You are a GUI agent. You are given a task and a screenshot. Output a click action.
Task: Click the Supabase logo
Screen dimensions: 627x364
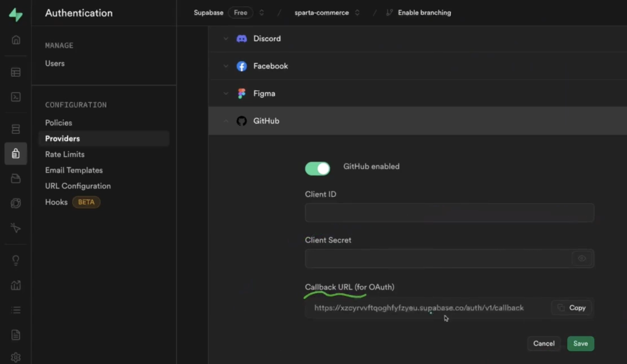coord(16,14)
